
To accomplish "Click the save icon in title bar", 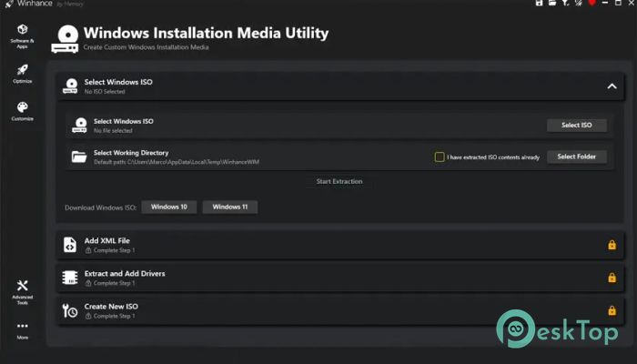I will coord(539,3).
